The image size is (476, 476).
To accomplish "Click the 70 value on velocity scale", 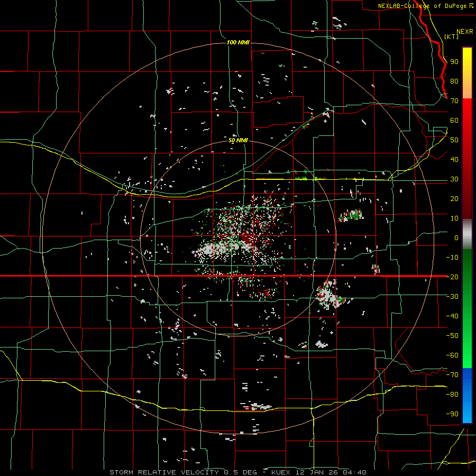I will coord(454,101).
